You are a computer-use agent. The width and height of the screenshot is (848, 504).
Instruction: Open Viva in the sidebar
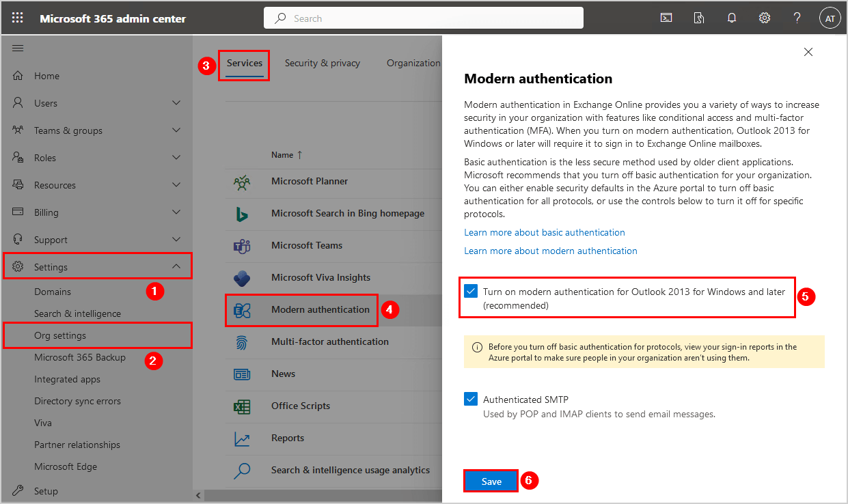pos(43,423)
